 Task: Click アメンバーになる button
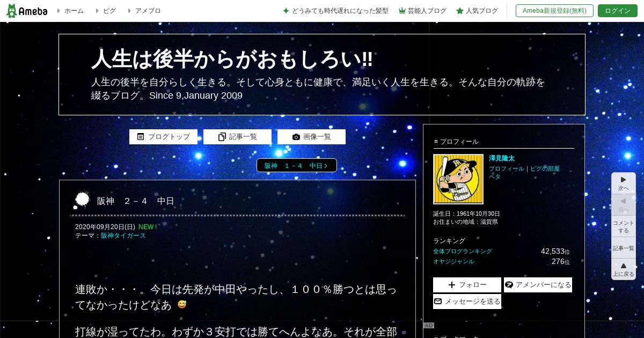click(x=538, y=285)
